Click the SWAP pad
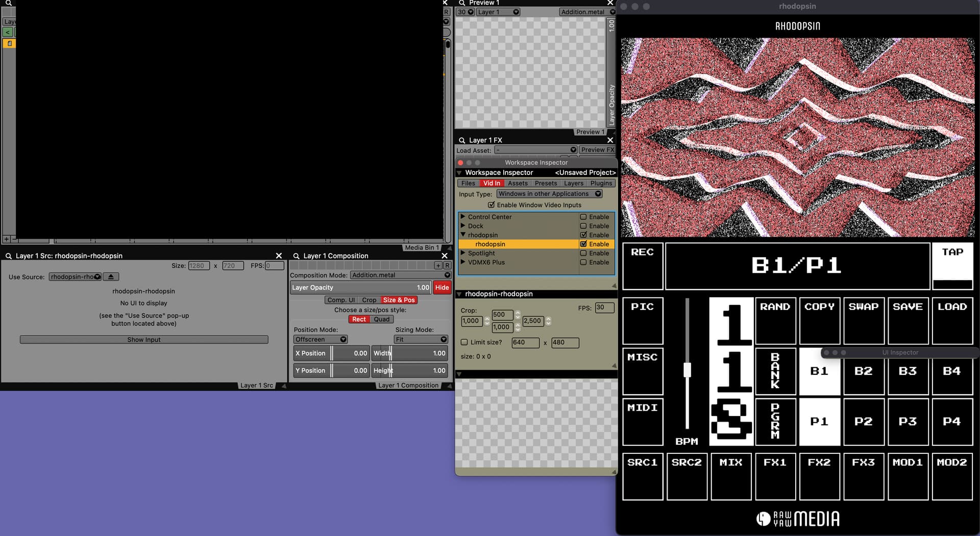The image size is (980, 536). pos(864,321)
